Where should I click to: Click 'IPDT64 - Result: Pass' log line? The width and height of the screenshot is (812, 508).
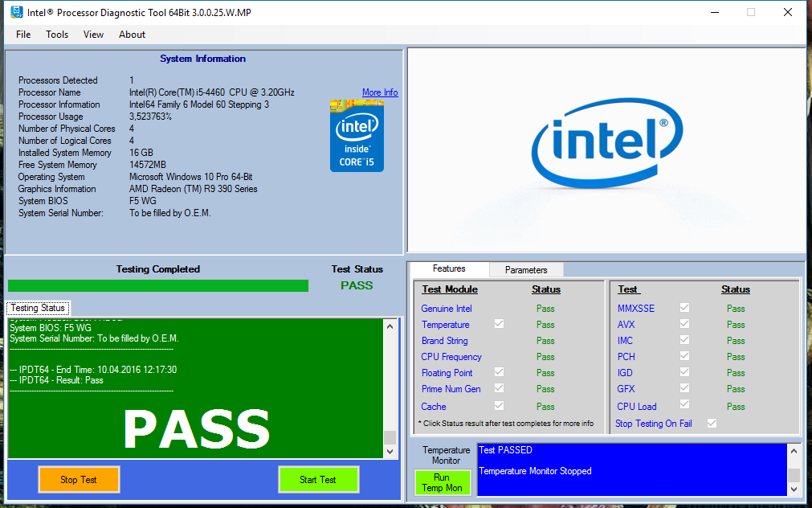56,380
